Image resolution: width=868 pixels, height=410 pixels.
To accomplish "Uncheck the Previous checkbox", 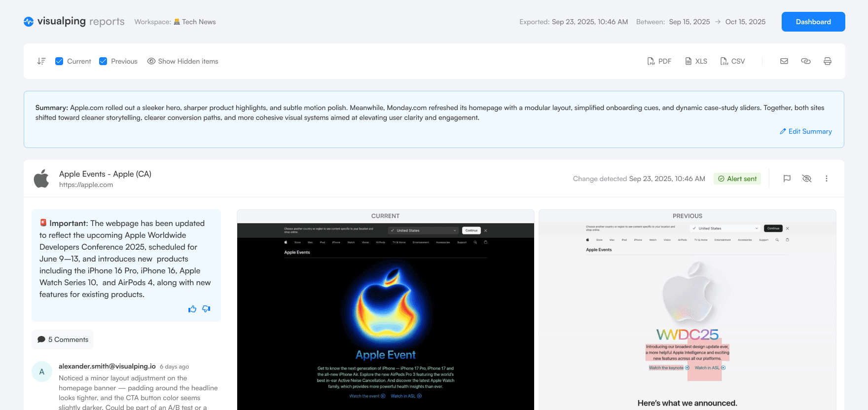I will click(x=103, y=61).
